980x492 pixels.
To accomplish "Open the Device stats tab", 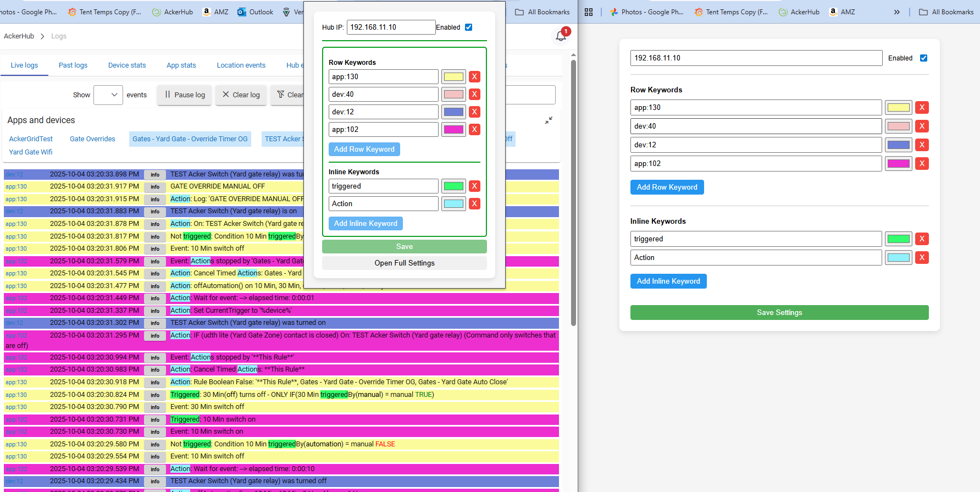I will click(x=127, y=65).
